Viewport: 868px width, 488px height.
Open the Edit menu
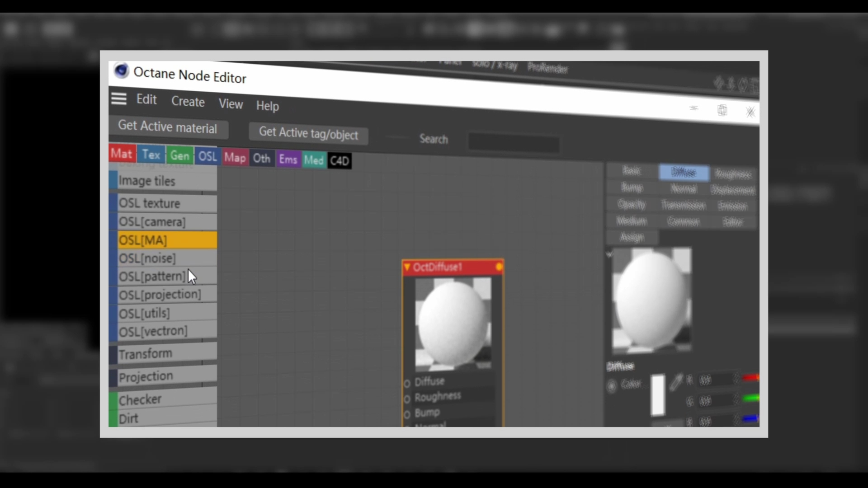[x=146, y=99]
